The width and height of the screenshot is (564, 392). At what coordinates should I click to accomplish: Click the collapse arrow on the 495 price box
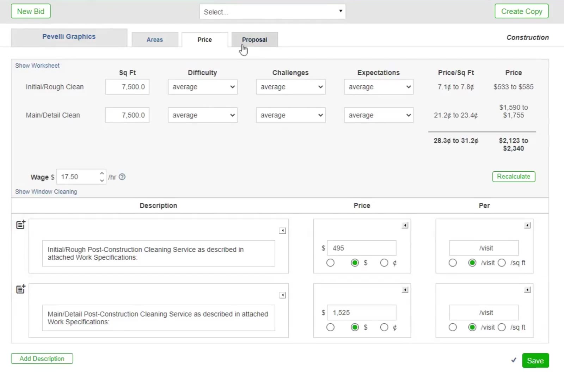pyautogui.click(x=405, y=225)
